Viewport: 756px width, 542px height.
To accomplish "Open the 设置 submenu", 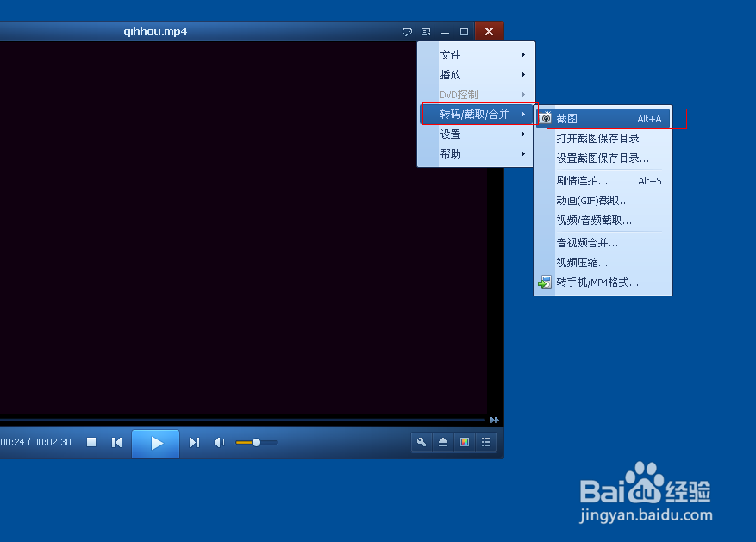I will 477,134.
